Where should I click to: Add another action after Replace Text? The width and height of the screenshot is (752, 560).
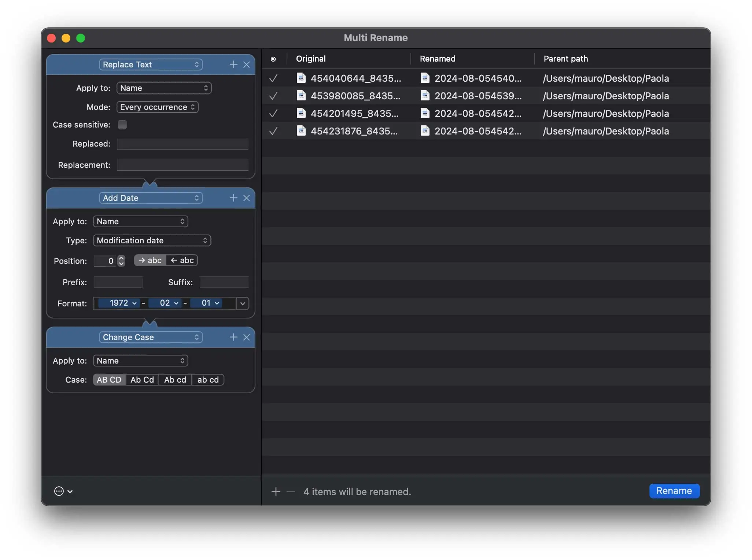click(x=233, y=65)
